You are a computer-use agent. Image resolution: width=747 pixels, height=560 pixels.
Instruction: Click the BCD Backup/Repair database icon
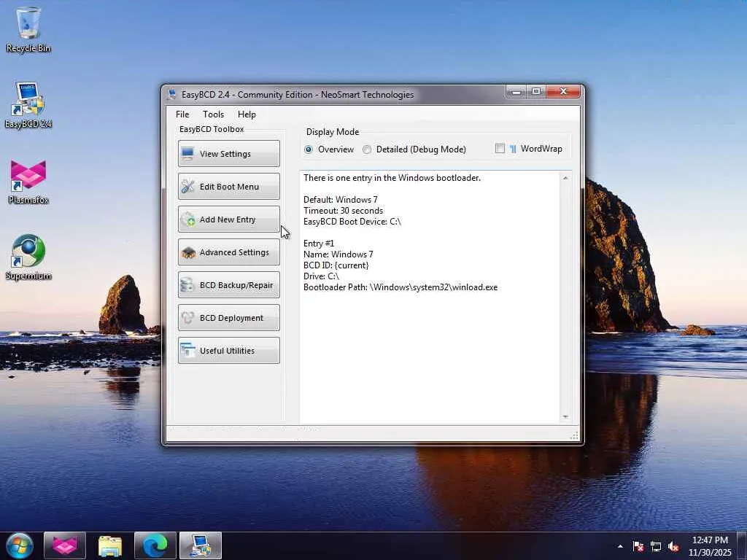pyautogui.click(x=187, y=285)
